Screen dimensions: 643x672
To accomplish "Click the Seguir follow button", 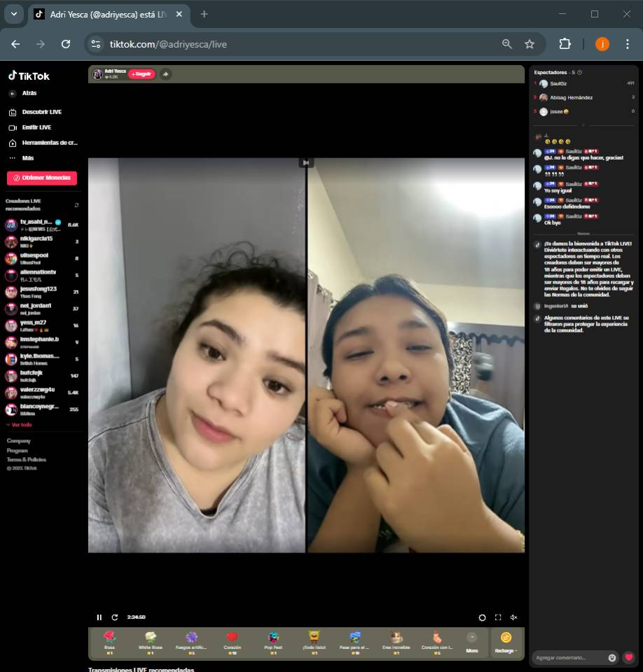I will coord(141,74).
